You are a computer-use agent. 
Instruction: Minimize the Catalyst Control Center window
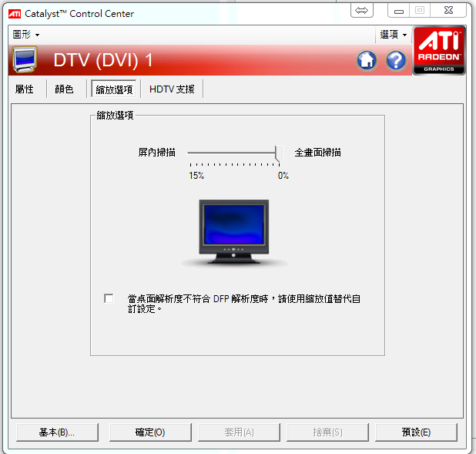coord(398,11)
